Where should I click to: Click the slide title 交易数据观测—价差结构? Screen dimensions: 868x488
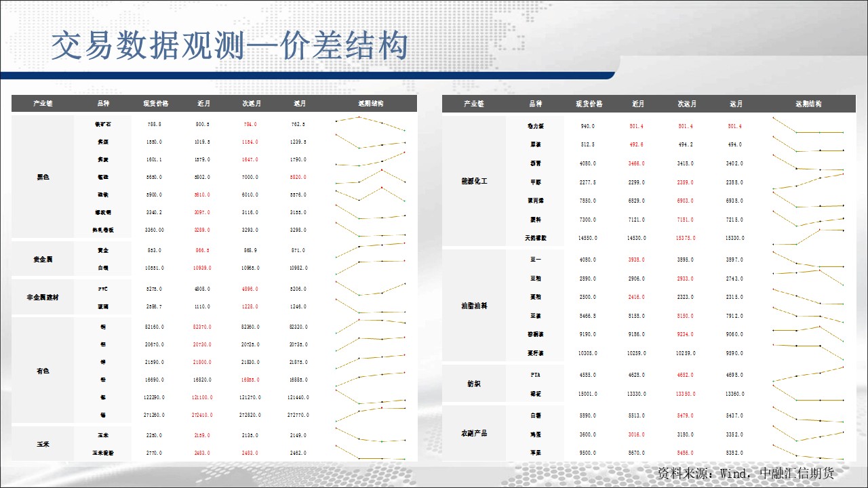click(230, 46)
